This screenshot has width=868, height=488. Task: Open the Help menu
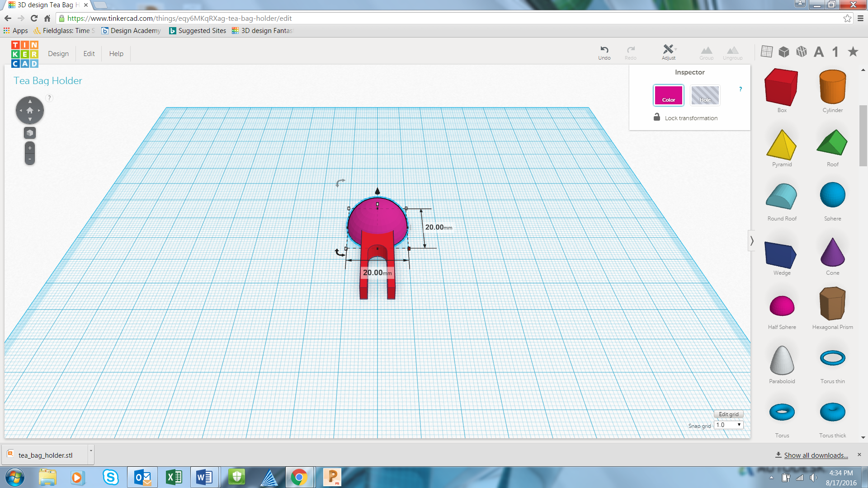pos(116,53)
